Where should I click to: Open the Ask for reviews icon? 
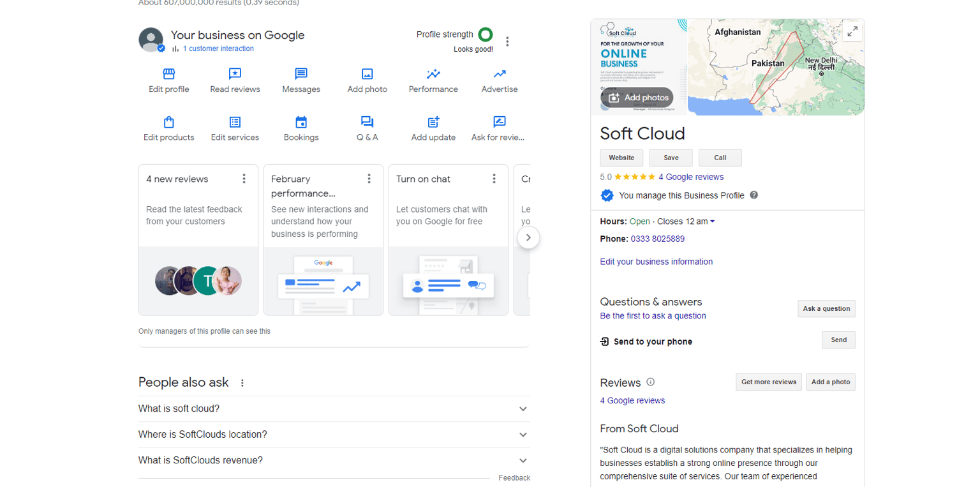point(500,122)
